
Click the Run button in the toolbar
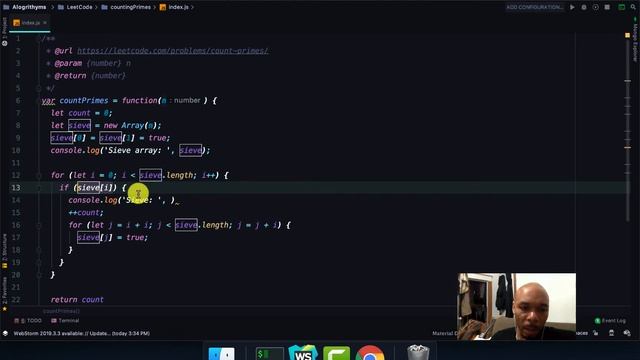coord(572,7)
